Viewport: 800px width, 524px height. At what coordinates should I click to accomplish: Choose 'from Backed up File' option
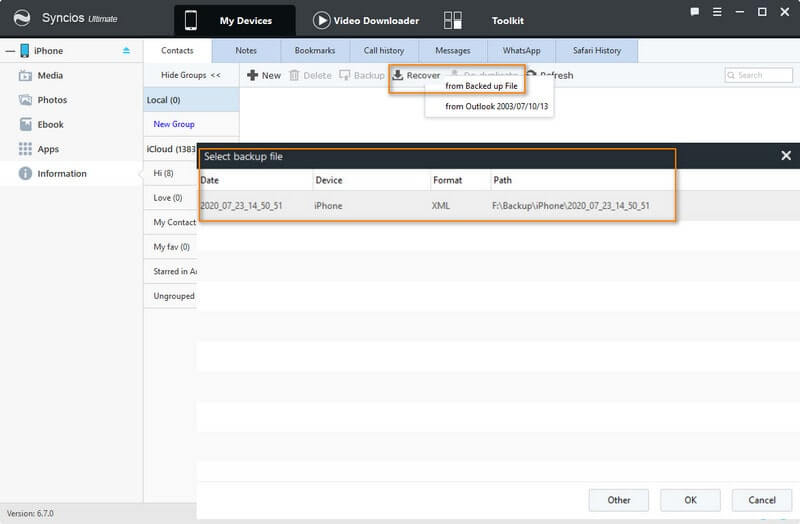[x=481, y=86]
